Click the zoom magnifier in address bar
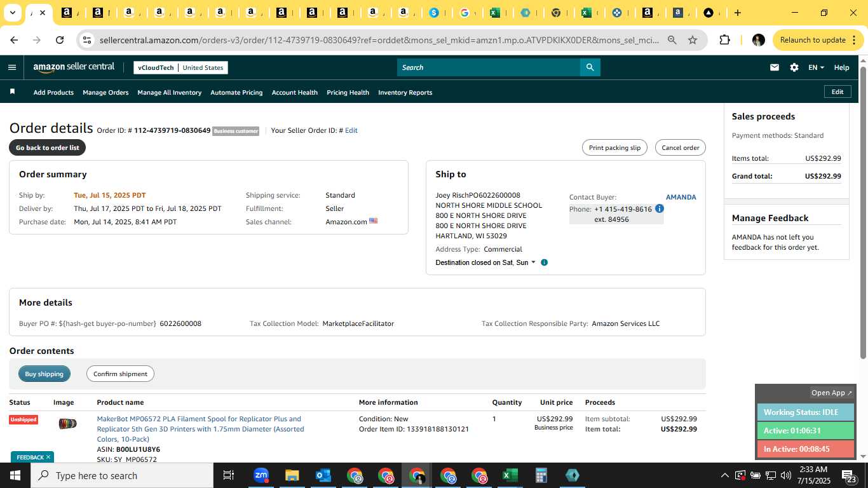This screenshot has height=488, width=868. pos(672,40)
